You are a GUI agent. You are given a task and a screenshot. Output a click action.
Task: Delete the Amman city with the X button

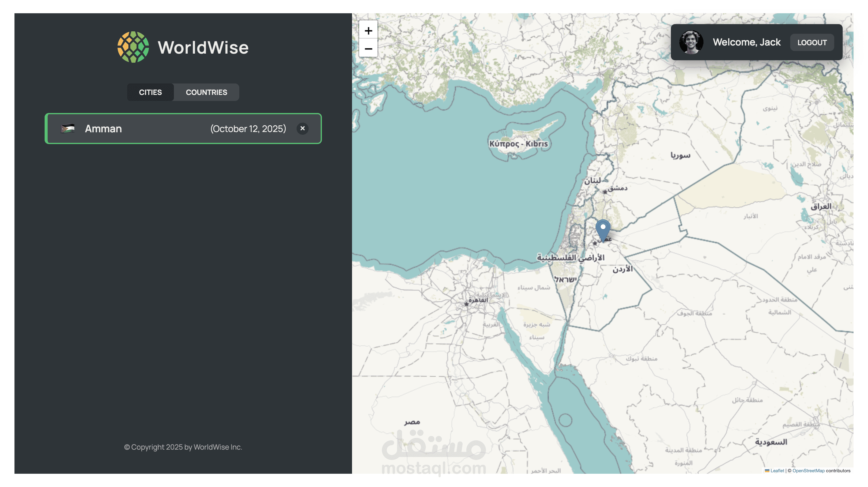click(x=302, y=128)
